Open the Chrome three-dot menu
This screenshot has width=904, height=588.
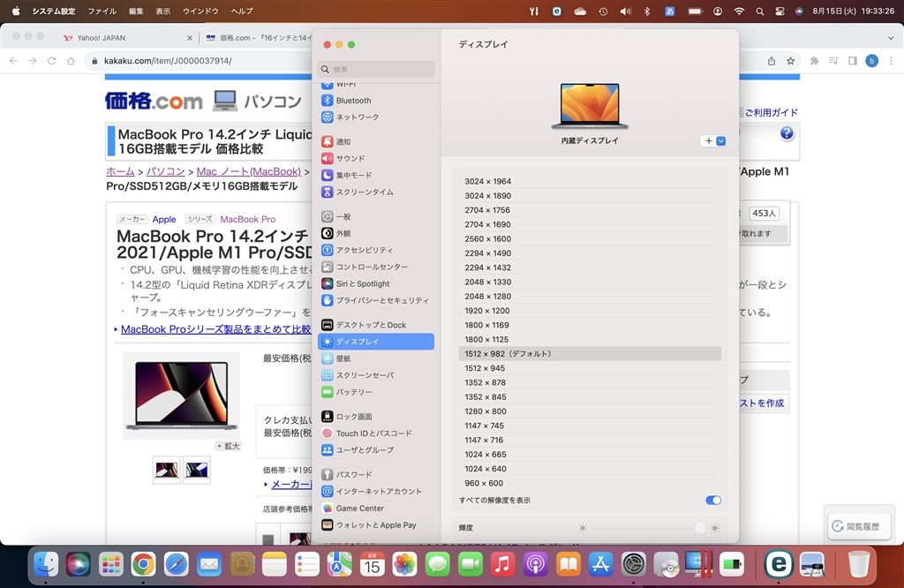[x=891, y=61]
